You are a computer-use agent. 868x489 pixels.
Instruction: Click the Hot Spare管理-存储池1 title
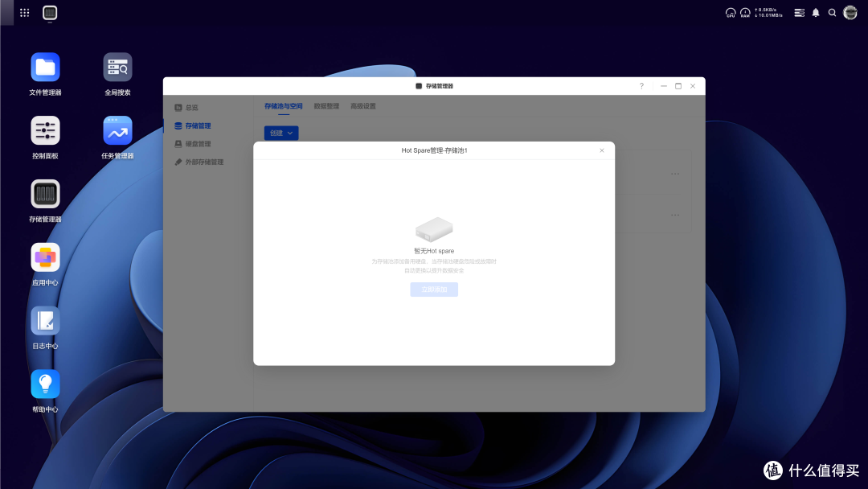point(435,150)
